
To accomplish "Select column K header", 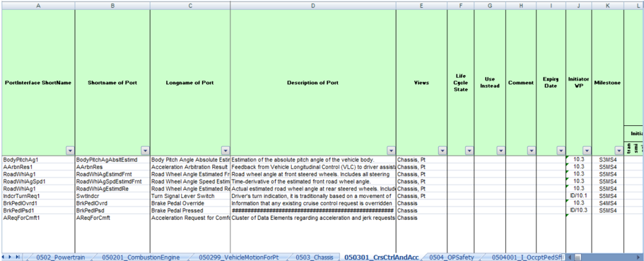I will [607, 6].
